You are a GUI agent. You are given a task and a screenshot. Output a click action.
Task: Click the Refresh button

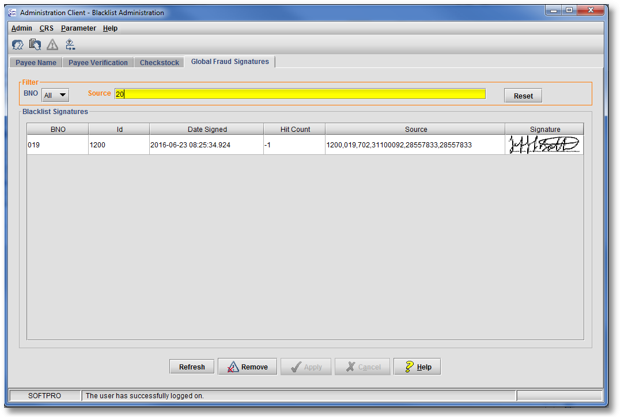click(x=191, y=367)
